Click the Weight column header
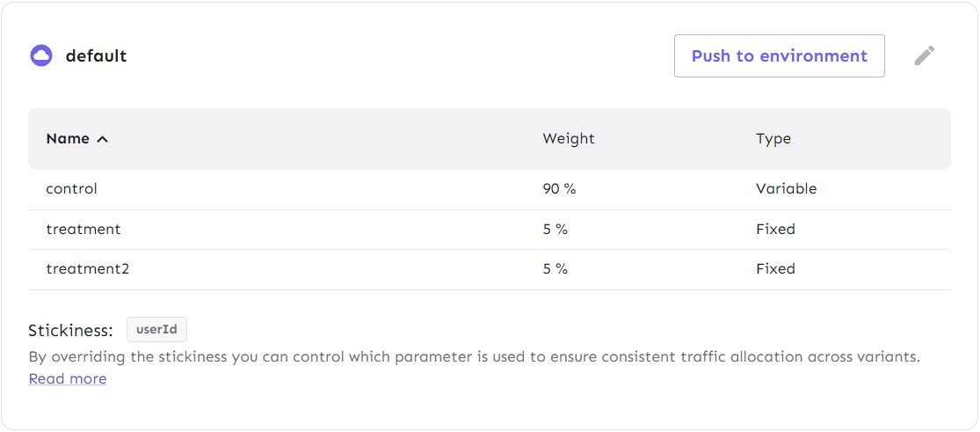 coord(568,139)
